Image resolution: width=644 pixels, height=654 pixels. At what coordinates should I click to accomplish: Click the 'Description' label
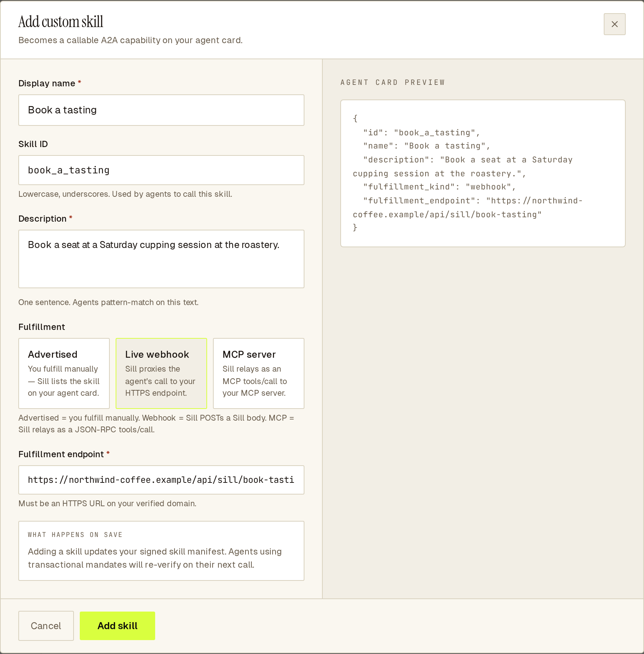coord(45,219)
